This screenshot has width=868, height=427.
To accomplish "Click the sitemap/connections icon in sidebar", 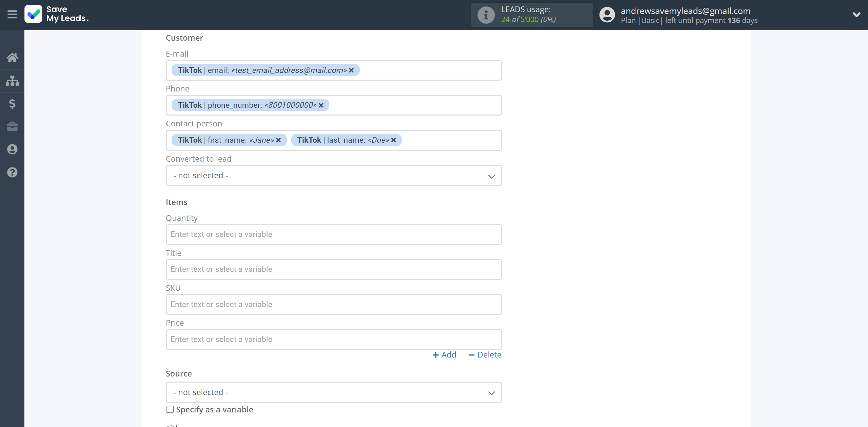I will (12, 80).
